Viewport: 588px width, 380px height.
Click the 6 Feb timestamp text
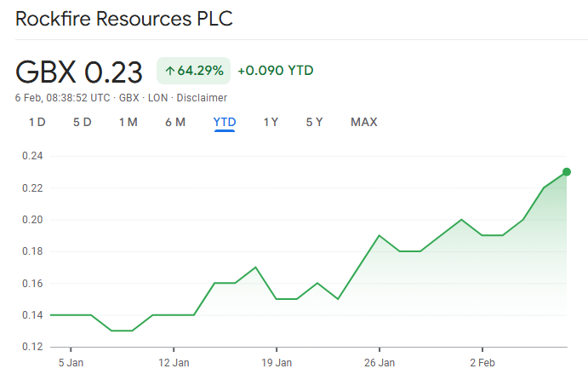(63, 98)
